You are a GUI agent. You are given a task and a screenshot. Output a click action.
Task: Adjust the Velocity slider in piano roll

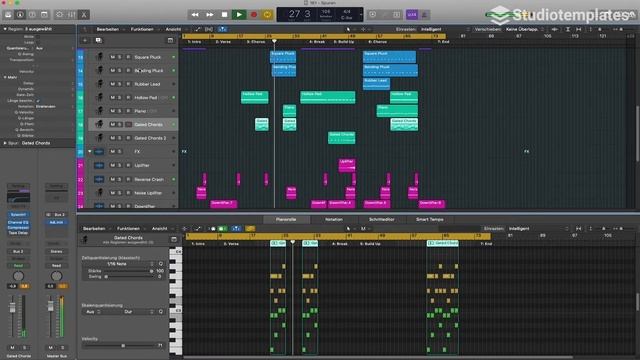pos(119,346)
